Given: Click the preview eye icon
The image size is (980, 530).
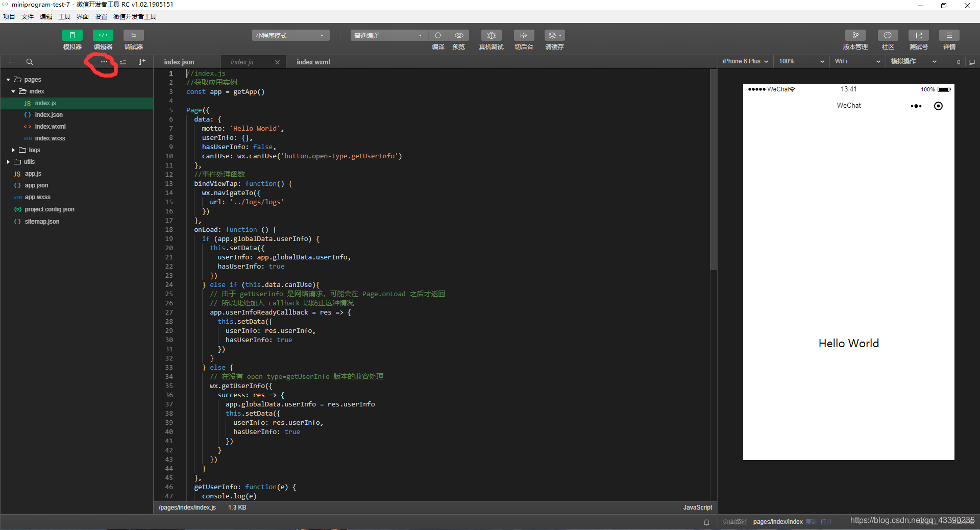Looking at the screenshot, I should [x=459, y=35].
